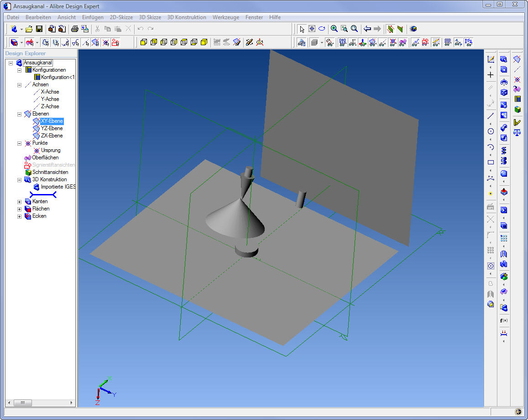Open the Ansicht menu
The width and height of the screenshot is (528, 420).
point(67,17)
